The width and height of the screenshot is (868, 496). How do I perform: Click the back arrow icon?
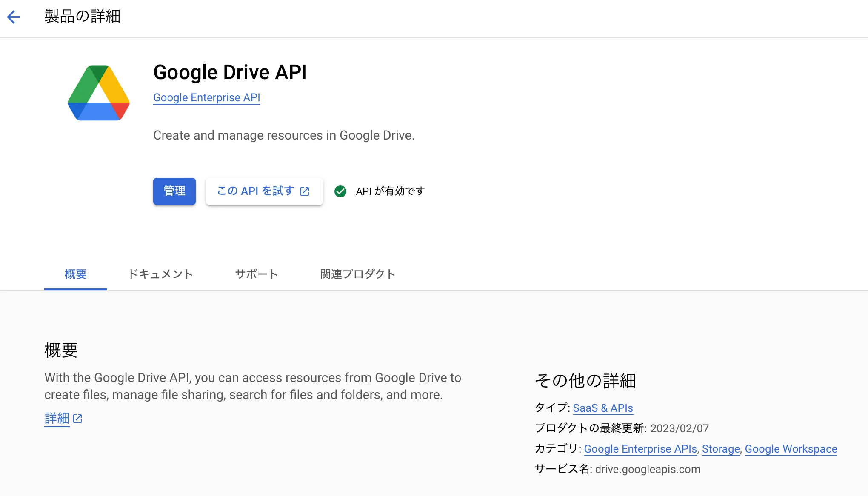tap(14, 17)
